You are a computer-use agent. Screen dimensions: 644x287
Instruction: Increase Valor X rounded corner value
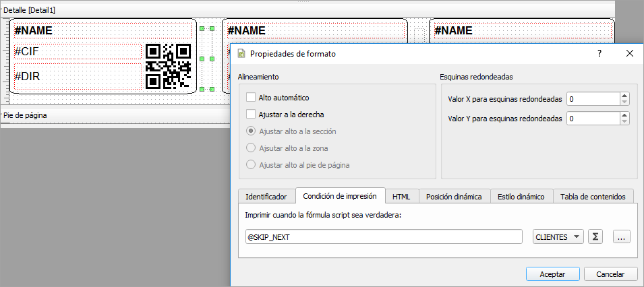click(624, 96)
